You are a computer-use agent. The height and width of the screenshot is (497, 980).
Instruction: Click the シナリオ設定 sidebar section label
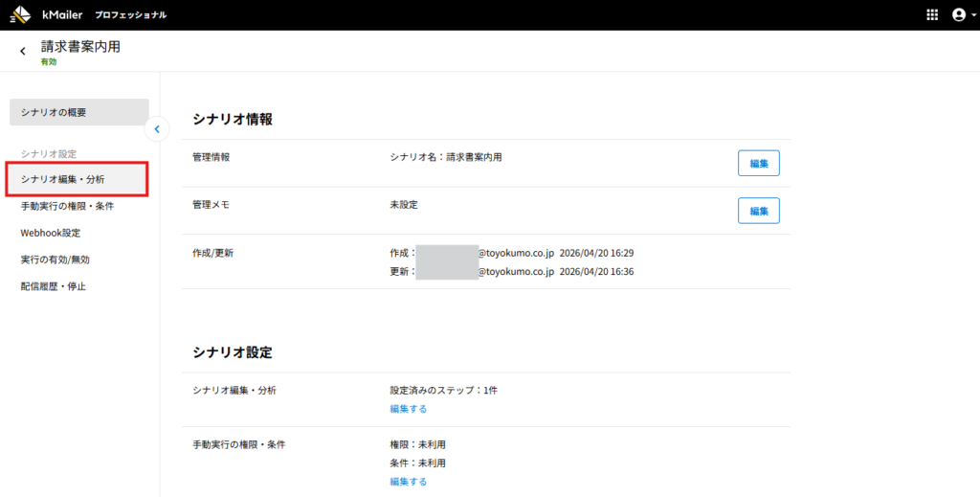[49, 153]
